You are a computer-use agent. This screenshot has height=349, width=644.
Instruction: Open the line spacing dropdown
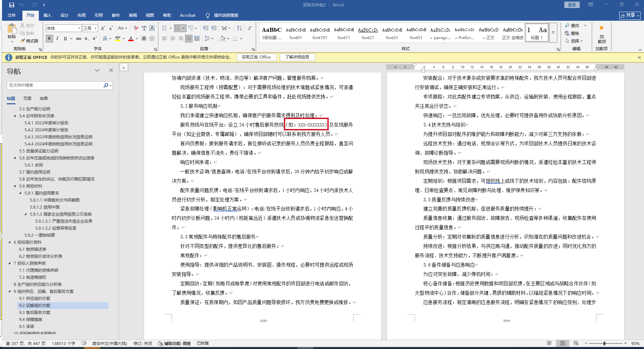209,38
